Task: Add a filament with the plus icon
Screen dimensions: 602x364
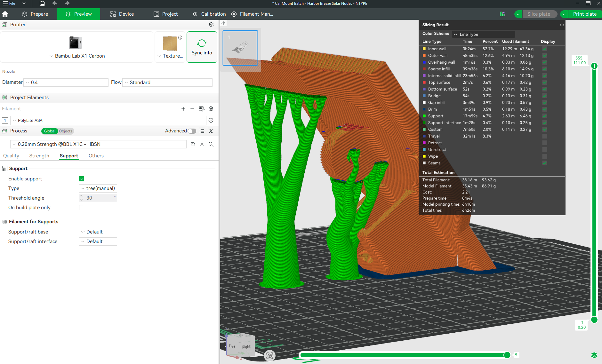Action: tap(183, 109)
